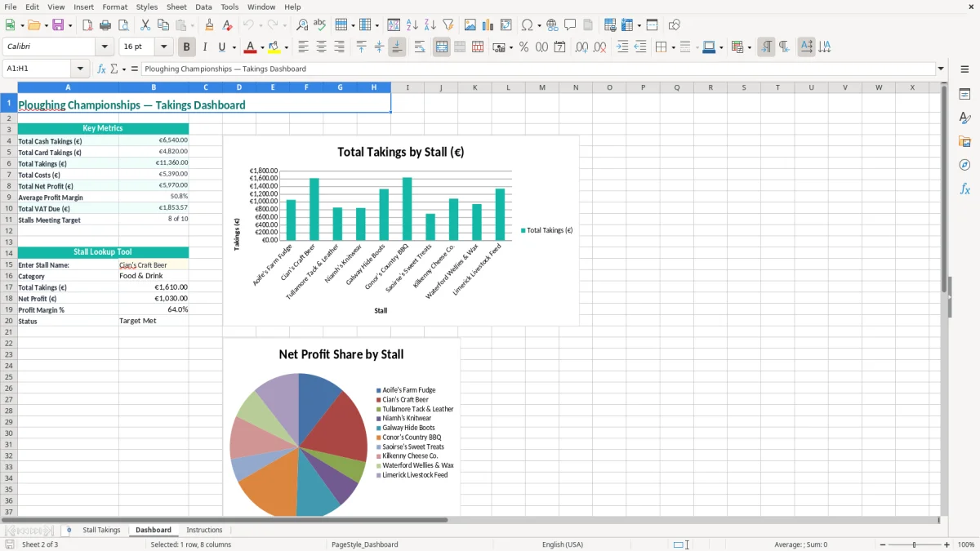Screen dimensions: 980x551
Task: Run the Spelling check
Action: click(x=320, y=25)
